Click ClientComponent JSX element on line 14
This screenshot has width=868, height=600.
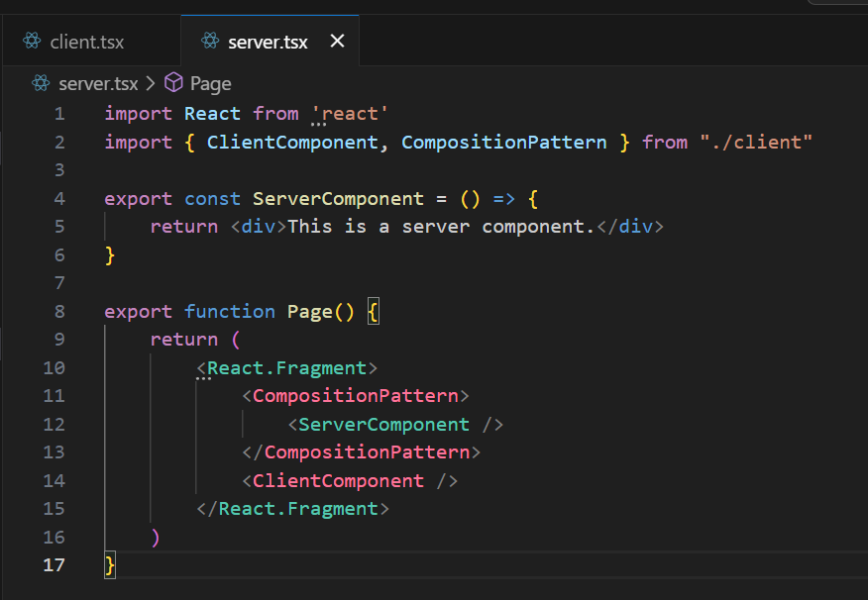[350, 481]
